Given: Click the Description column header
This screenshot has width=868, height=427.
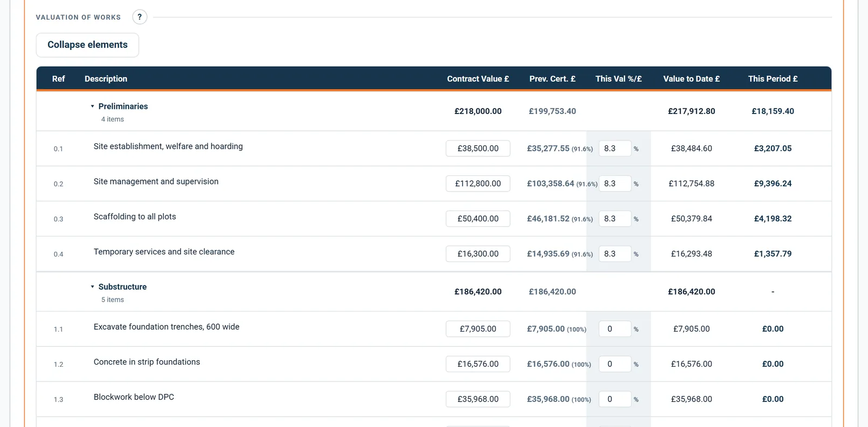Looking at the screenshot, I should [106, 79].
